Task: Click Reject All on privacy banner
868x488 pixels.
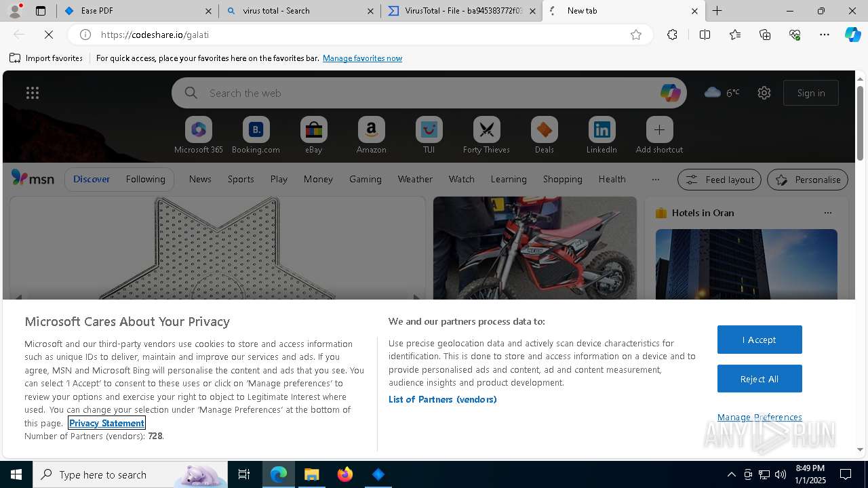Action: (x=759, y=379)
